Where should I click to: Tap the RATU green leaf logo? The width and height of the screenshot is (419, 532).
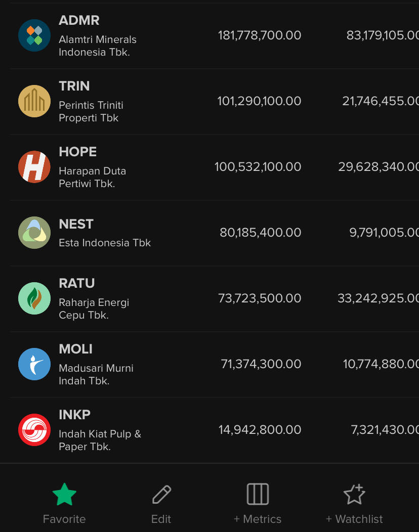(34, 298)
